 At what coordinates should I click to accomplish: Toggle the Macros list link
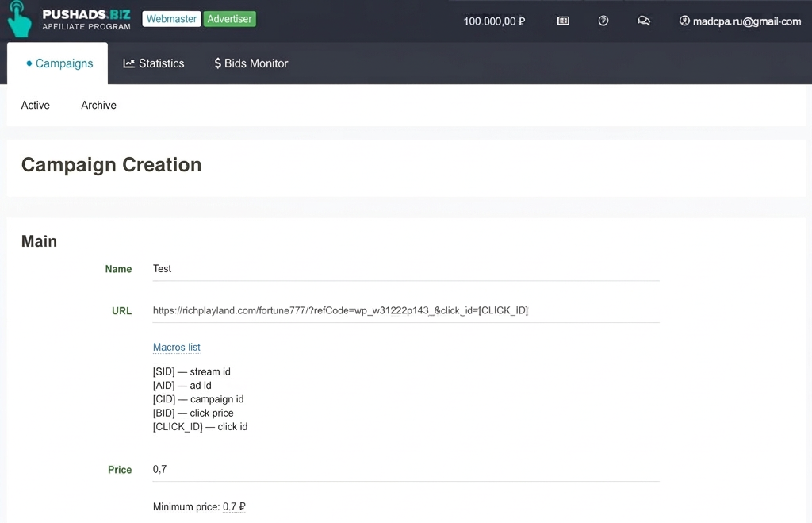pos(177,348)
